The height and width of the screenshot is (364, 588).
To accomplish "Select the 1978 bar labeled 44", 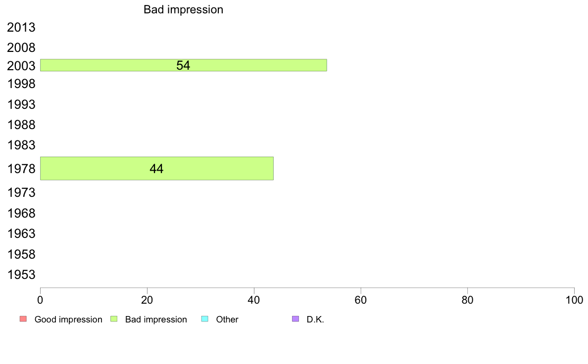I will point(157,169).
